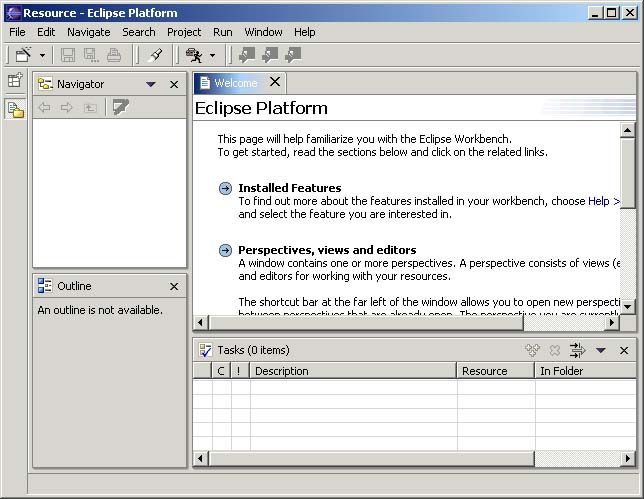This screenshot has width=644, height=499.
Task: Select the Resource perspective shortcut icon
Action: point(16,110)
